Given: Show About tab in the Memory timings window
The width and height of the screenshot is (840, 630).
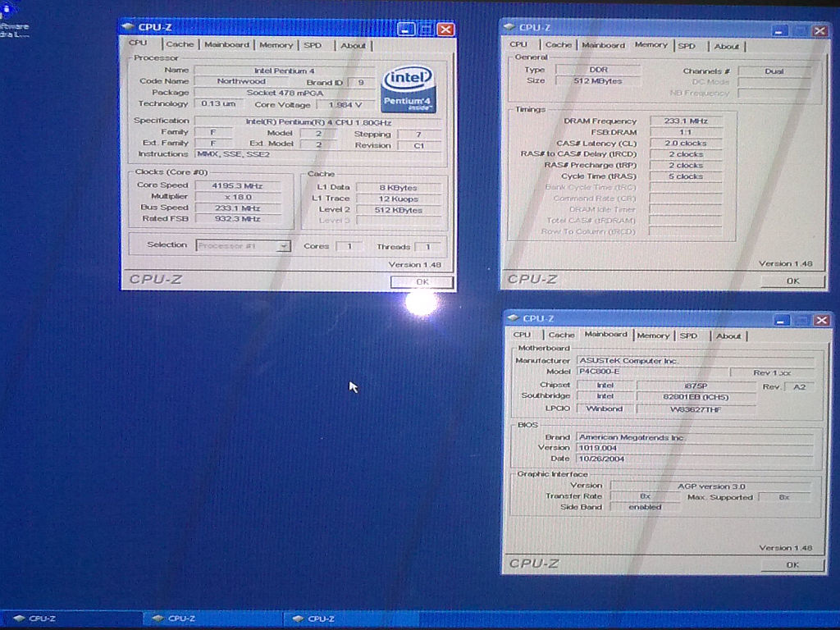Looking at the screenshot, I should [727, 47].
